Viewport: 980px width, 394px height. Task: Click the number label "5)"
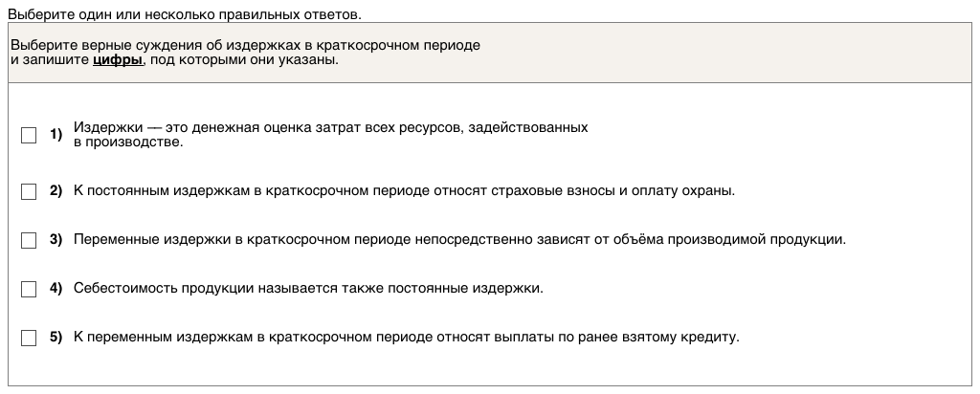click(56, 337)
